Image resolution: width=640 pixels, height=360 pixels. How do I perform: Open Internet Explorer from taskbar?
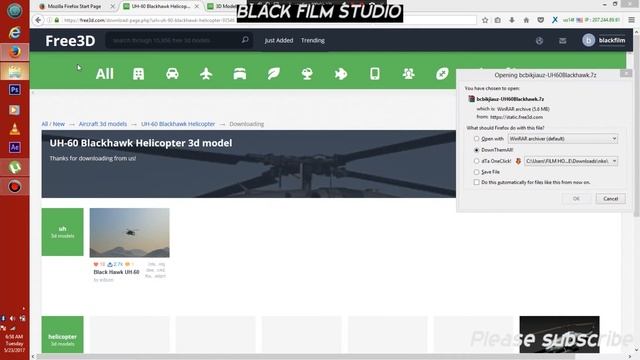pos(15,32)
